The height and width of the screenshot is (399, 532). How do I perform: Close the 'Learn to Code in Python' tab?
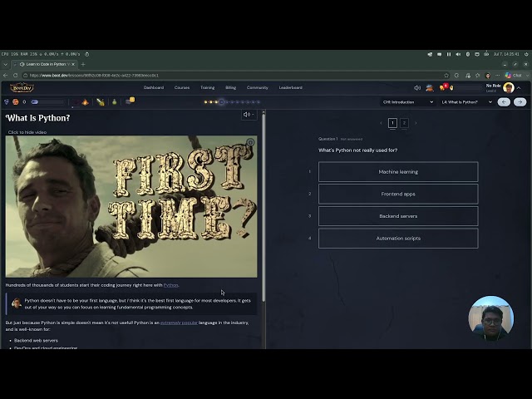tap(73, 64)
